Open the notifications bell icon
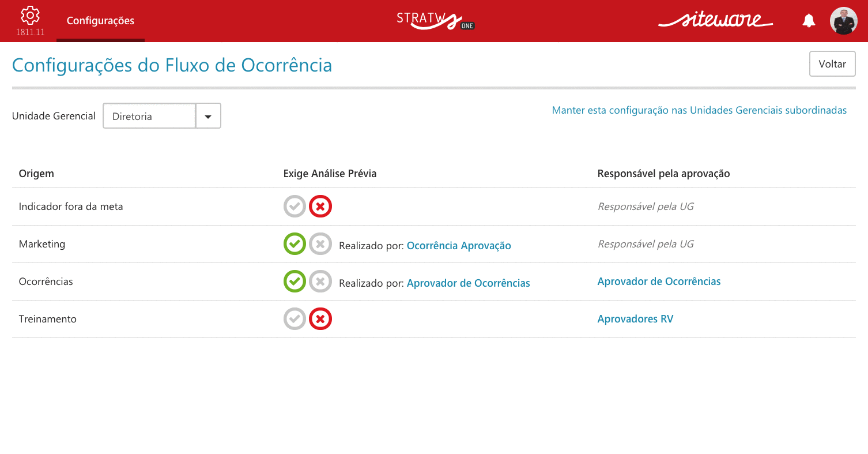Image resolution: width=868 pixels, height=454 pixels. pos(809,21)
